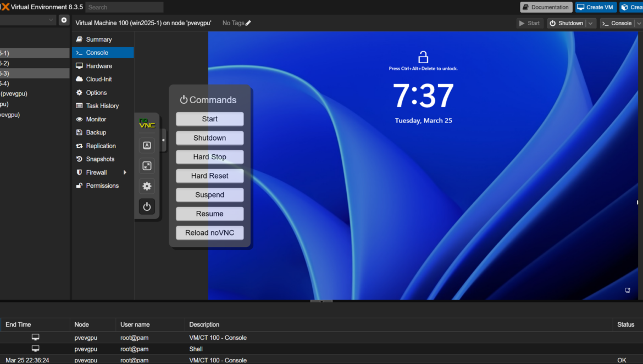Collapse the noVNC control bar handle
Screen dimensions: 643x364
(x=164, y=140)
